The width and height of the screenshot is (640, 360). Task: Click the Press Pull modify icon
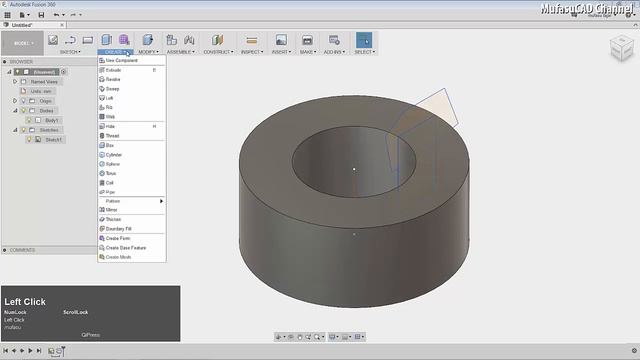148,40
